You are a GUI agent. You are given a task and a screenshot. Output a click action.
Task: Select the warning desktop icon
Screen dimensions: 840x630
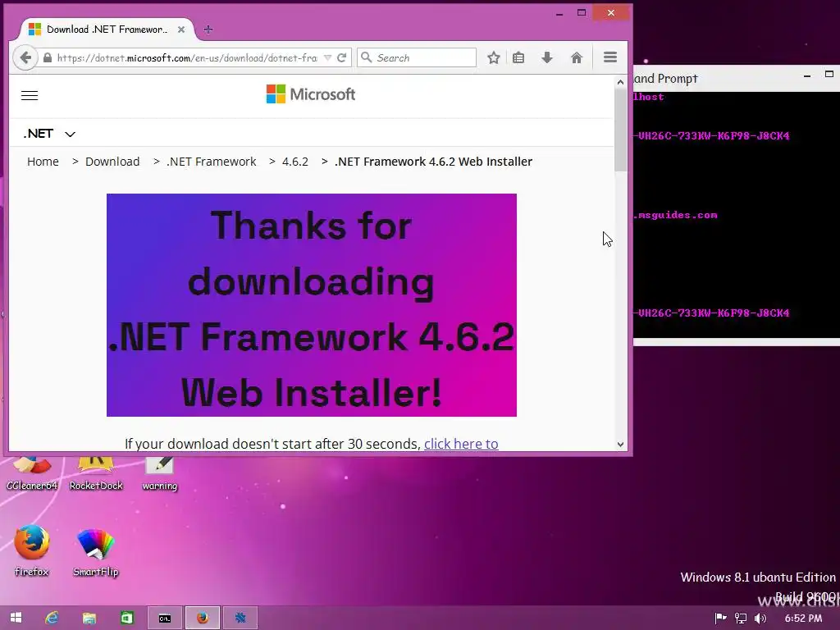[160, 473]
